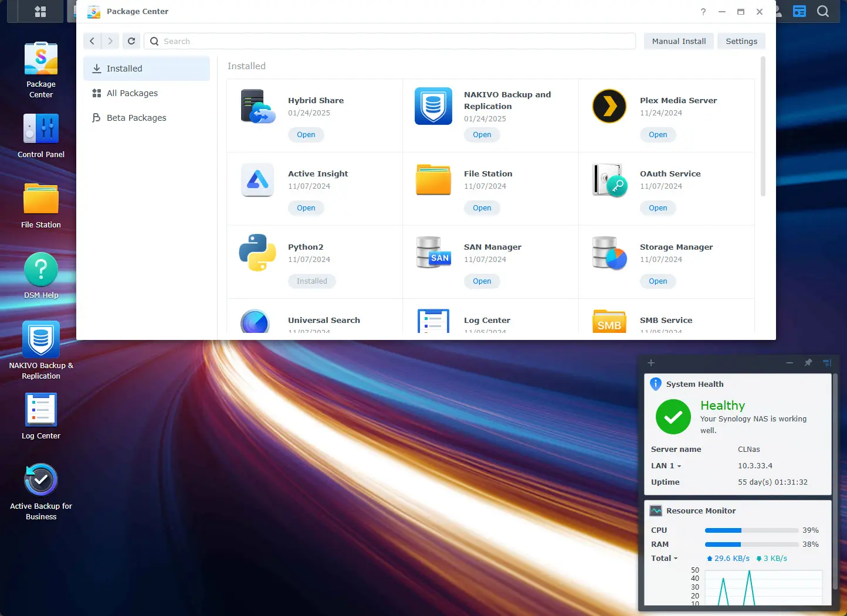Click Open under Plex Media Server

click(658, 135)
